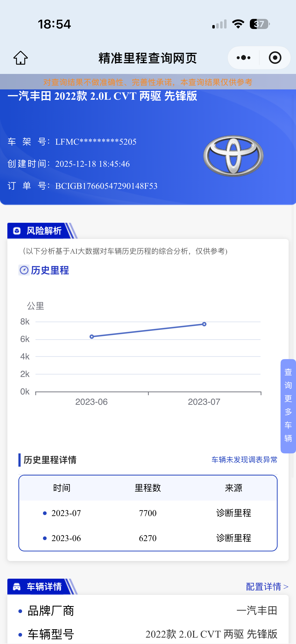Tap the 2023-07 mileage row 7700
This screenshot has height=644, width=296.
point(148,513)
